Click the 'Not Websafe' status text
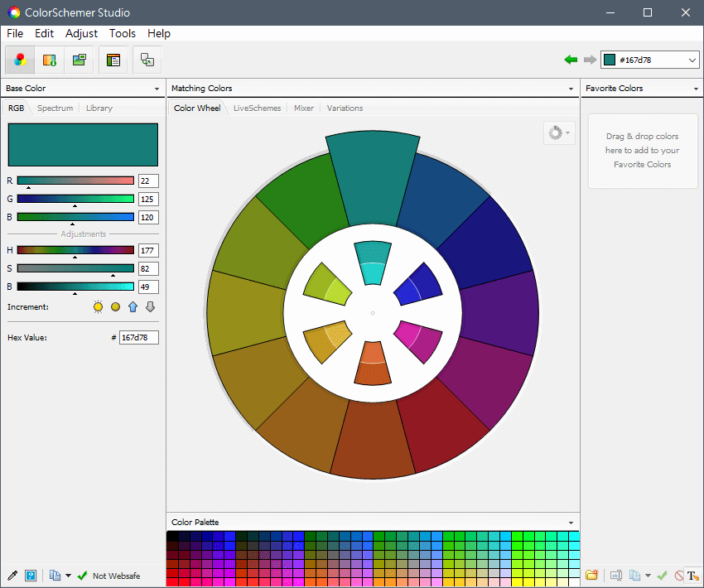 116,576
